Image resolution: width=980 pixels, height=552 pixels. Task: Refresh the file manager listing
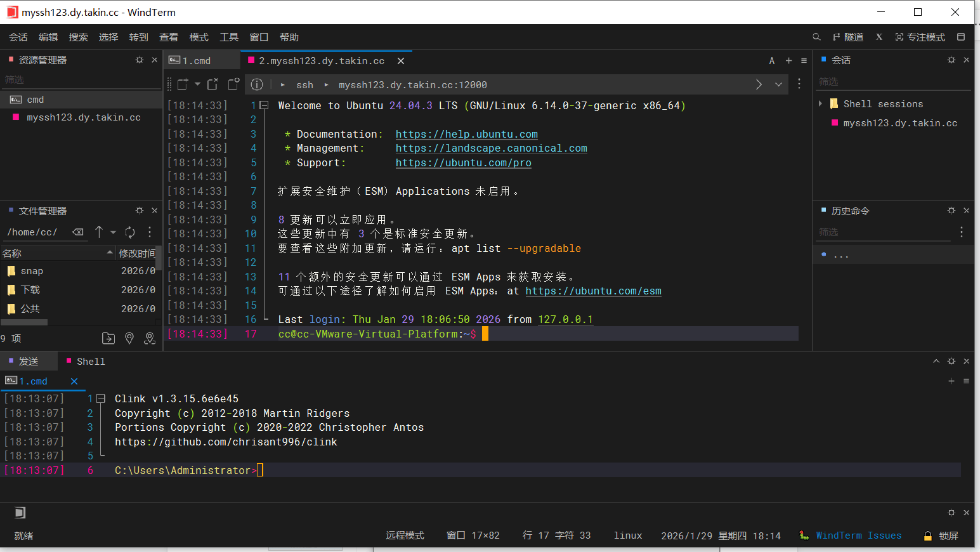130,232
